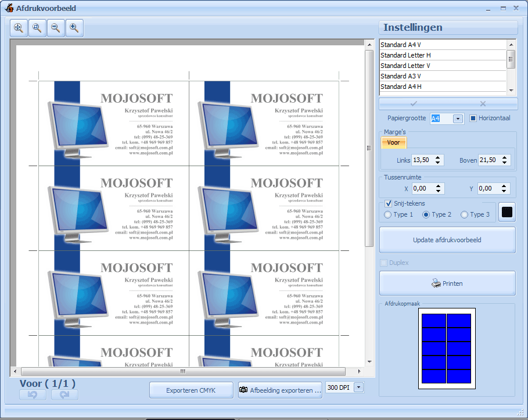Choose the Standard Letter V preset

tap(443, 66)
